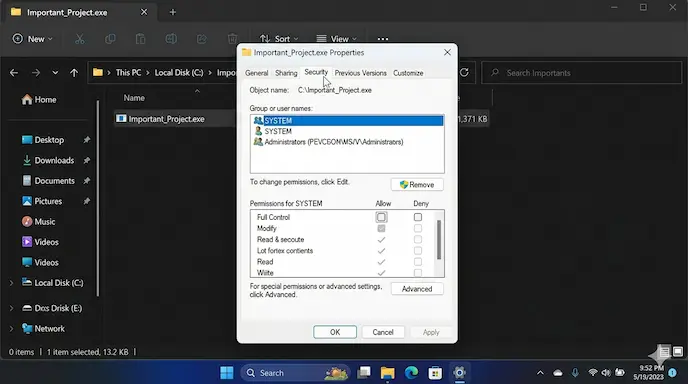This screenshot has width=688, height=384.
Task: Switch to the Sharing tab
Action: click(x=286, y=73)
